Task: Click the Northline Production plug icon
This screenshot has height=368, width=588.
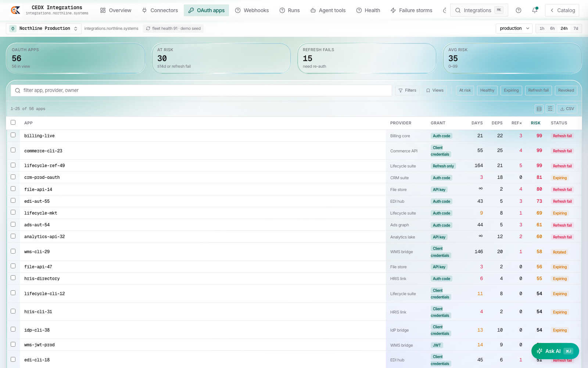Action: [x=13, y=28]
